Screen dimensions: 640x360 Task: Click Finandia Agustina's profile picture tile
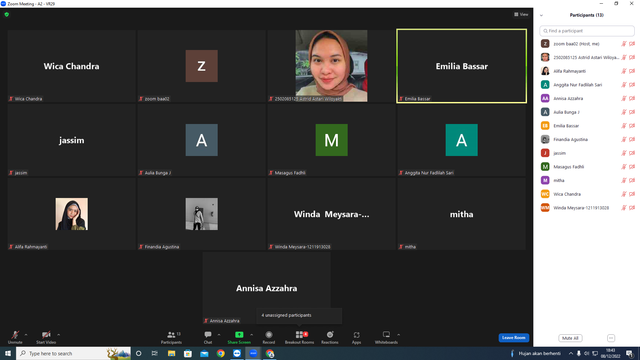pos(202,214)
